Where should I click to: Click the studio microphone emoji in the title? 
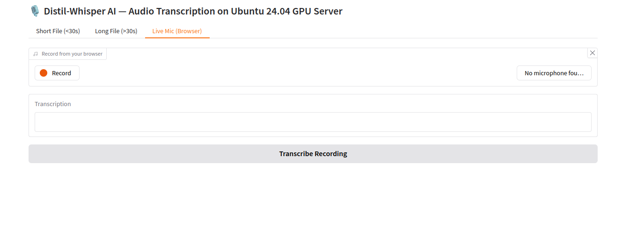[35, 11]
